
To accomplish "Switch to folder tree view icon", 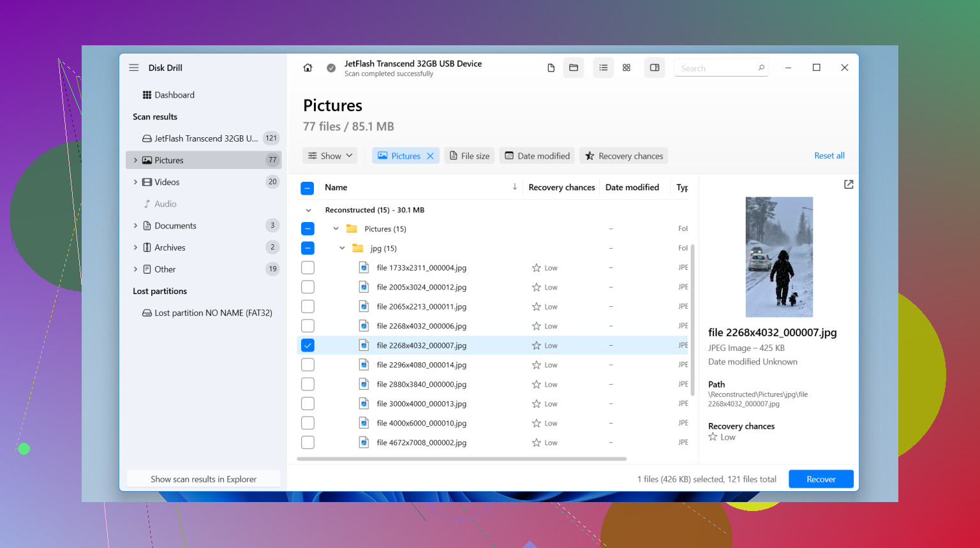I will tap(574, 68).
